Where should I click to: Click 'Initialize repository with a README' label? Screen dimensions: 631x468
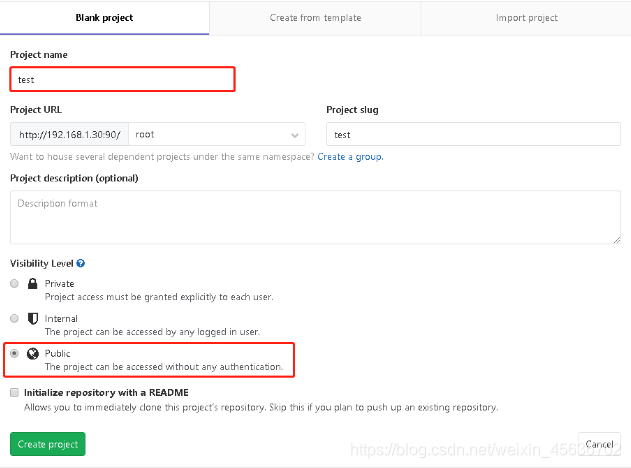(106, 392)
